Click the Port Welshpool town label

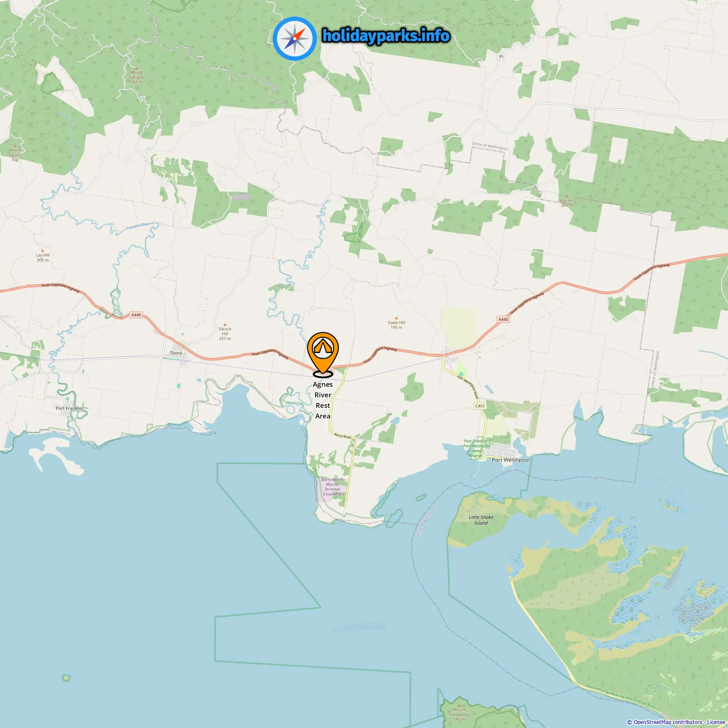tap(511, 460)
